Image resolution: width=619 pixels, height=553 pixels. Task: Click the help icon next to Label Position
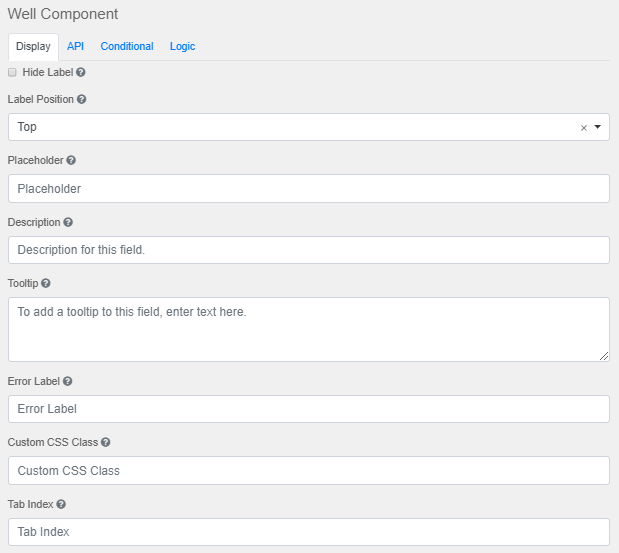(x=82, y=100)
